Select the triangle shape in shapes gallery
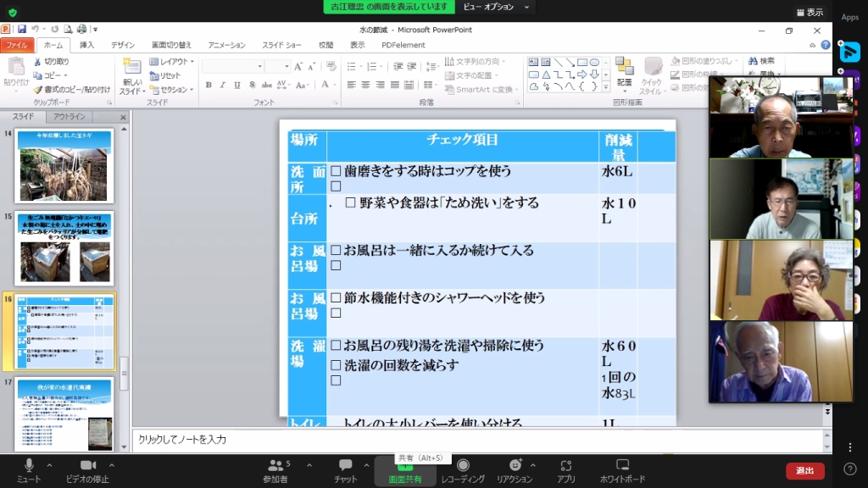This screenshot has height=488, width=868. (x=546, y=75)
